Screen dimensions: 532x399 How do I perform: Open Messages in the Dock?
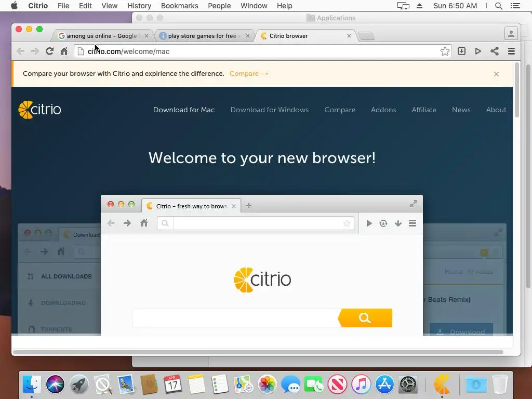point(290,384)
